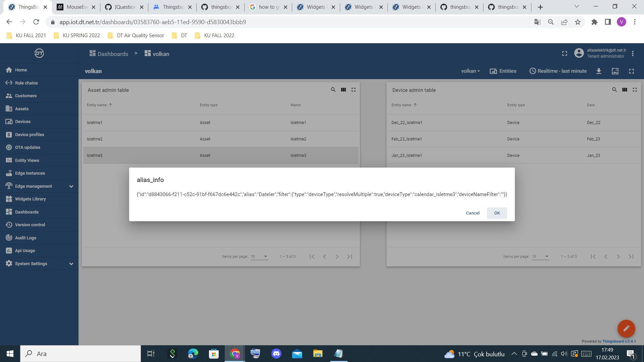Open the Entities view
644x362 pixels.
tap(503, 71)
